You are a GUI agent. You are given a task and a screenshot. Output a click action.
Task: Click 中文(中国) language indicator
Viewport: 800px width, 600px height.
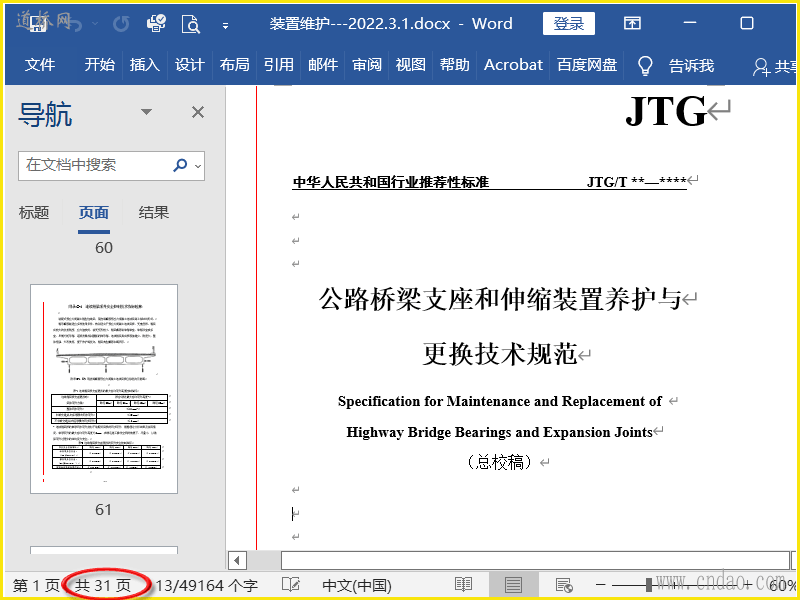357,586
